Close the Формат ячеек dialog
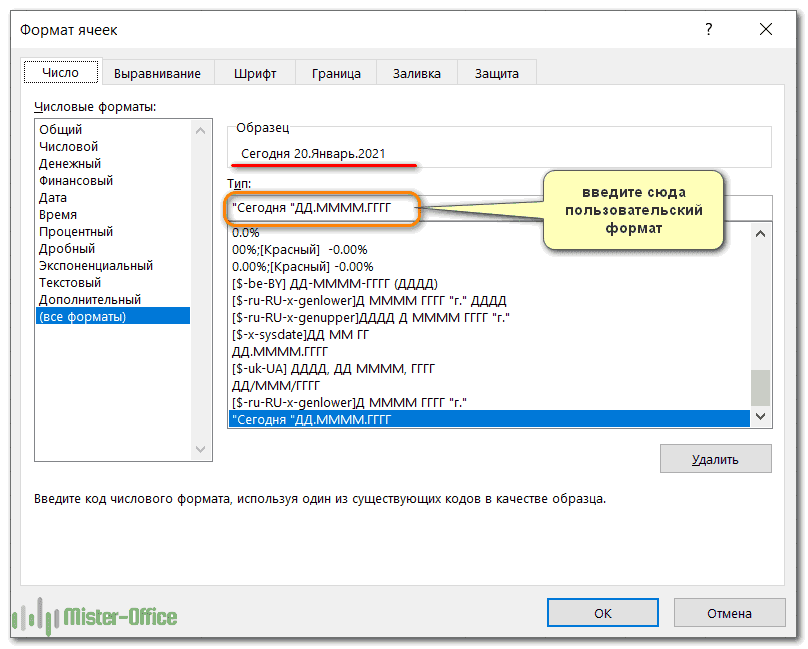 pos(766,30)
